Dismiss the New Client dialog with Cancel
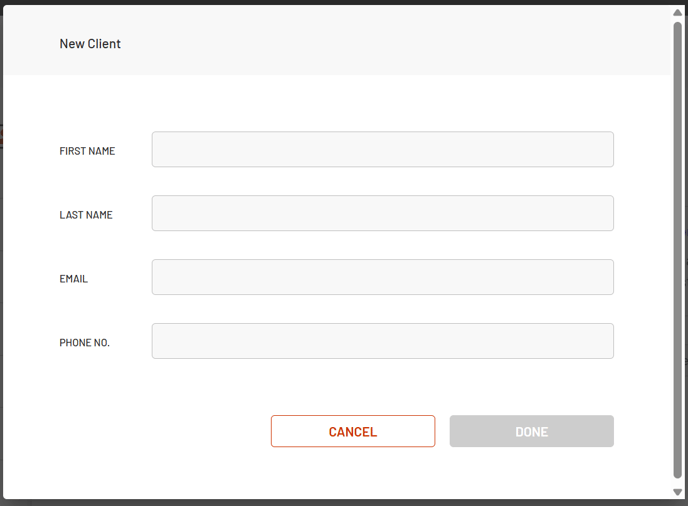 352,431
